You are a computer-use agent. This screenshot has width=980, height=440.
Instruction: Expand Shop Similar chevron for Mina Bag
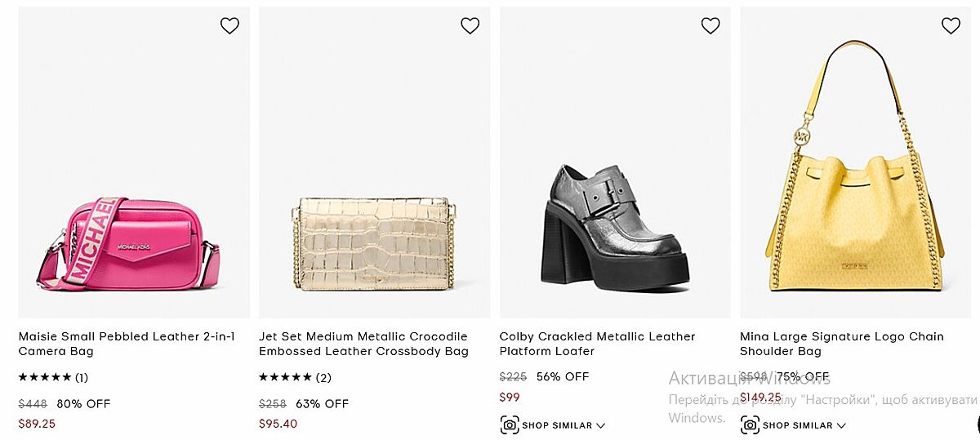pos(841,425)
